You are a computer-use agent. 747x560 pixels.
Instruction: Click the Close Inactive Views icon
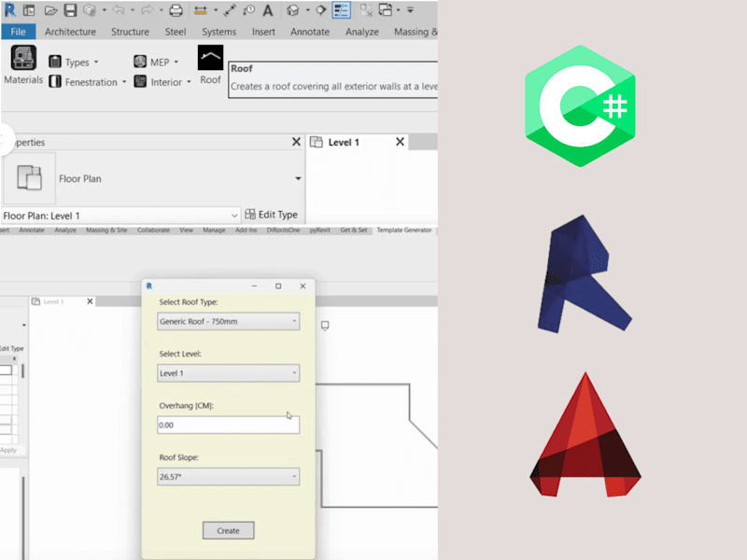pyautogui.click(x=366, y=10)
